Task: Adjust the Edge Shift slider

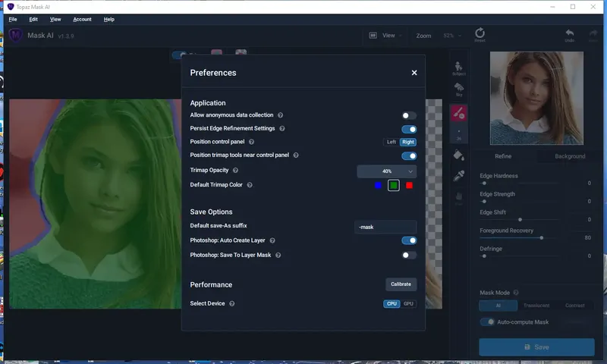Action: [519, 220]
